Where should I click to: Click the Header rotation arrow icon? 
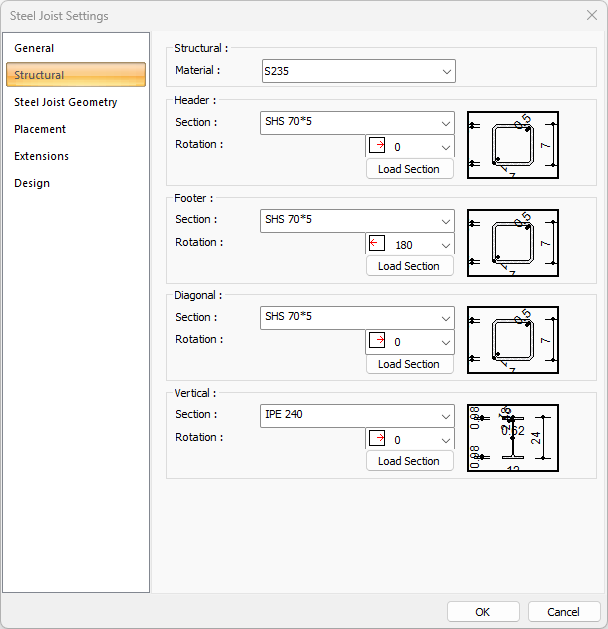pos(378,146)
